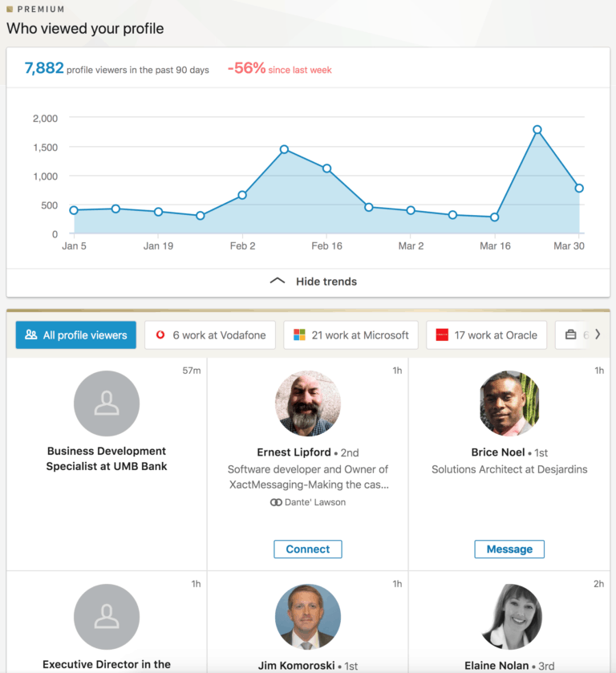Open Brice Noel's profile photo

509,403
